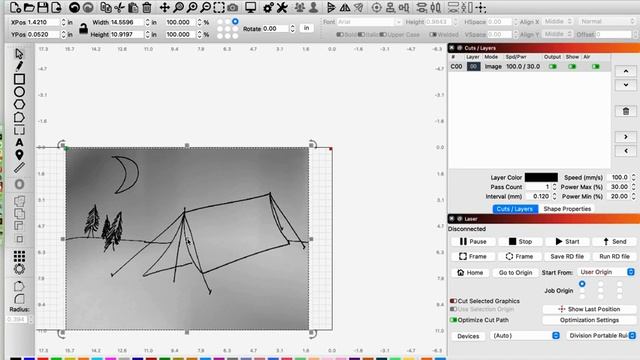This screenshot has width=640, height=360.
Task: Cut the selection with the scissors icon
Action: [x=119, y=7]
